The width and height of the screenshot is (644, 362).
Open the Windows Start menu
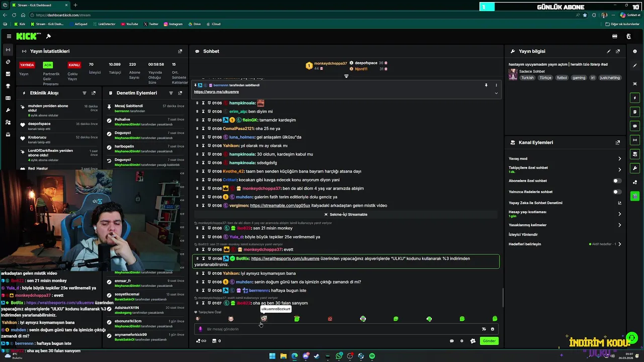(272, 356)
